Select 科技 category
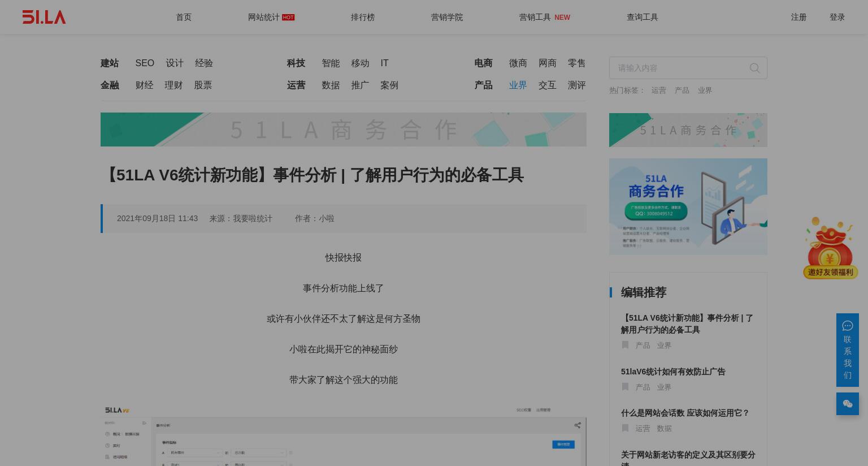Screen dimensions: 868x466 click(296, 63)
